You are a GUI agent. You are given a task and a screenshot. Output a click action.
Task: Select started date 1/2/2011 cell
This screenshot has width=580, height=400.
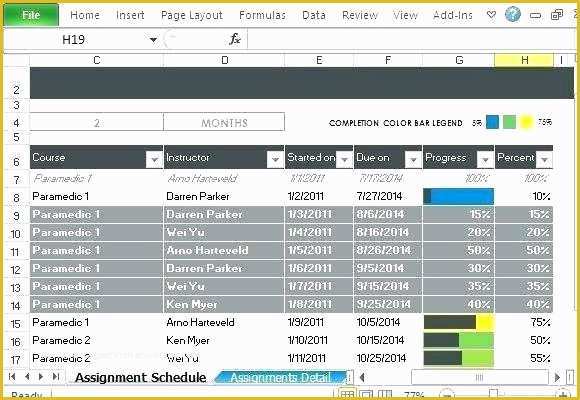pos(319,196)
